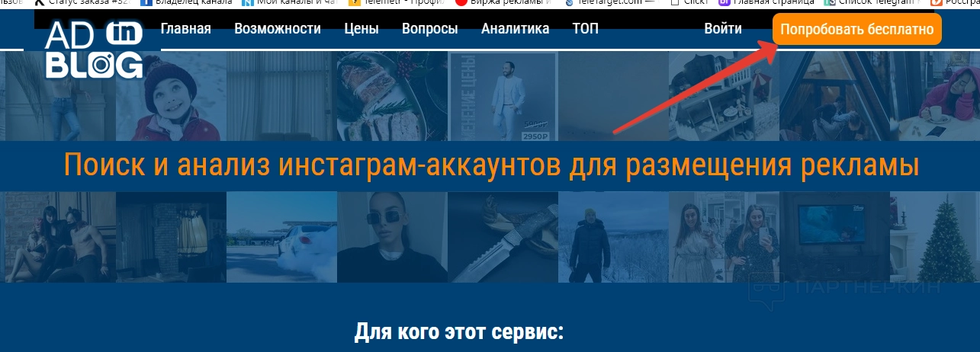980x352 pixels.
Task: Open the Вопросы menu item
Action: 430,29
